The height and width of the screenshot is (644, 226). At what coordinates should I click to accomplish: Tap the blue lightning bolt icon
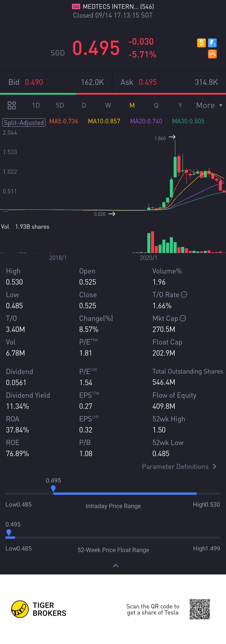click(x=212, y=43)
